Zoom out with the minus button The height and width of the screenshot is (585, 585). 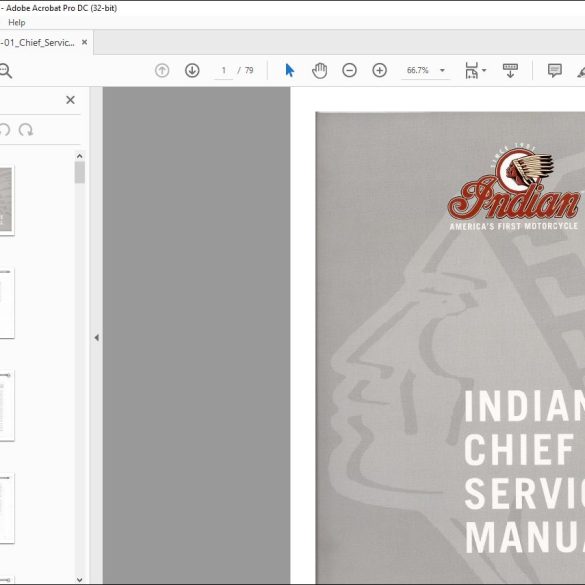click(x=349, y=71)
